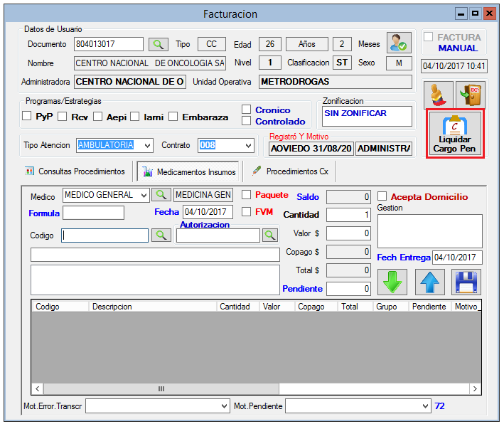Click the search icon next to Documento
Screen dimensions: 504x424
[x=158, y=44]
